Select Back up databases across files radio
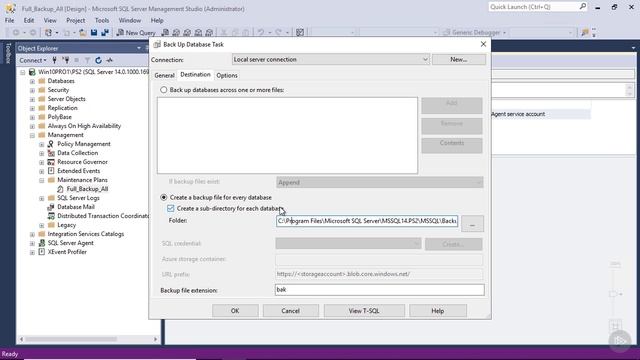The width and height of the screenshot is (640, 360). coord(164,90)
